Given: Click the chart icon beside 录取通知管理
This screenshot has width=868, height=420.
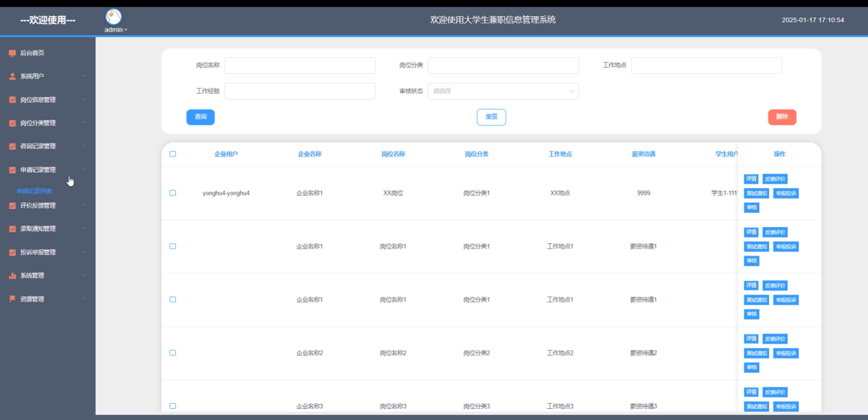Looking at the screenshot, I should coord(12,229).
